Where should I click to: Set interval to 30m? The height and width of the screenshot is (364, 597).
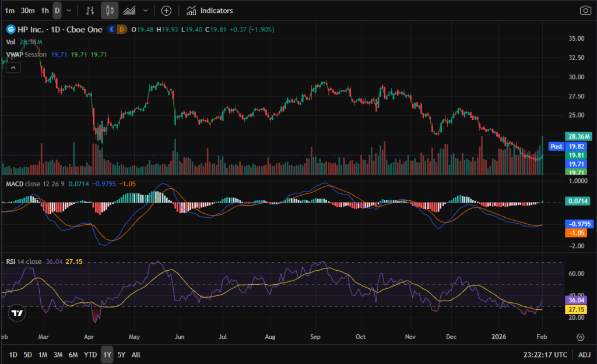(27, 10)
